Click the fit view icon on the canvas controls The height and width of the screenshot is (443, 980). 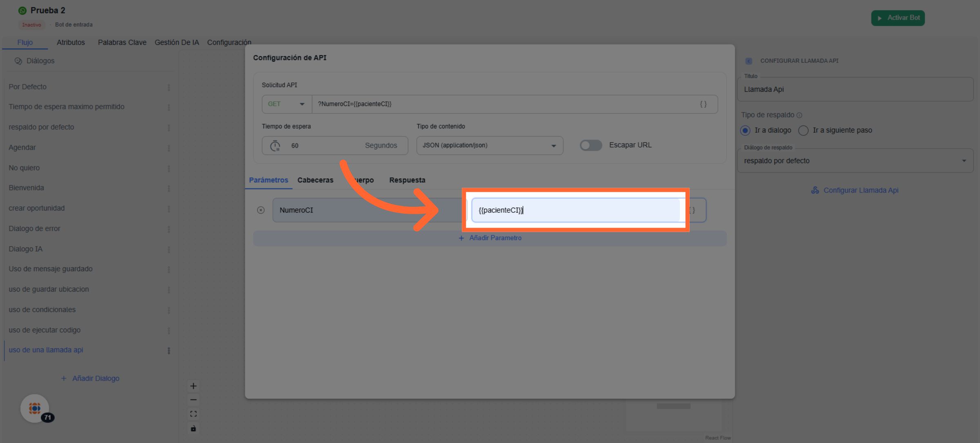pos(193,414)
